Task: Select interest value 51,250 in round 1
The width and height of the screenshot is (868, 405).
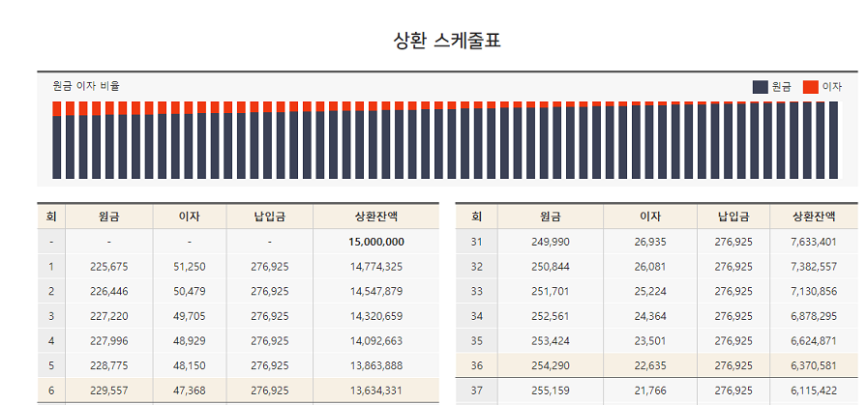Action: point(190,267)
